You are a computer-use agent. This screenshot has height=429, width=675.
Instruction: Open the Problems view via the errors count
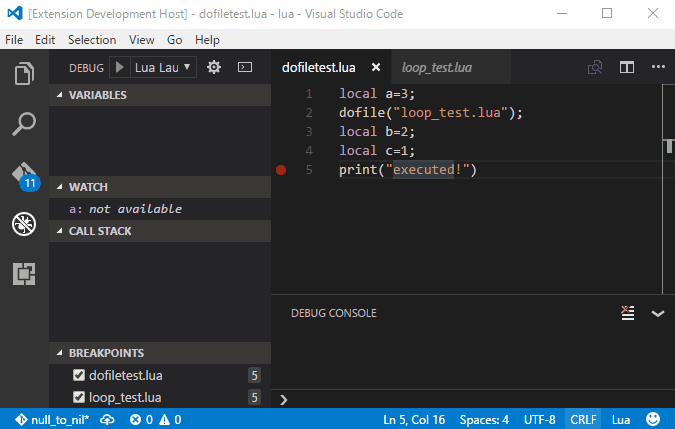[141, 420]
